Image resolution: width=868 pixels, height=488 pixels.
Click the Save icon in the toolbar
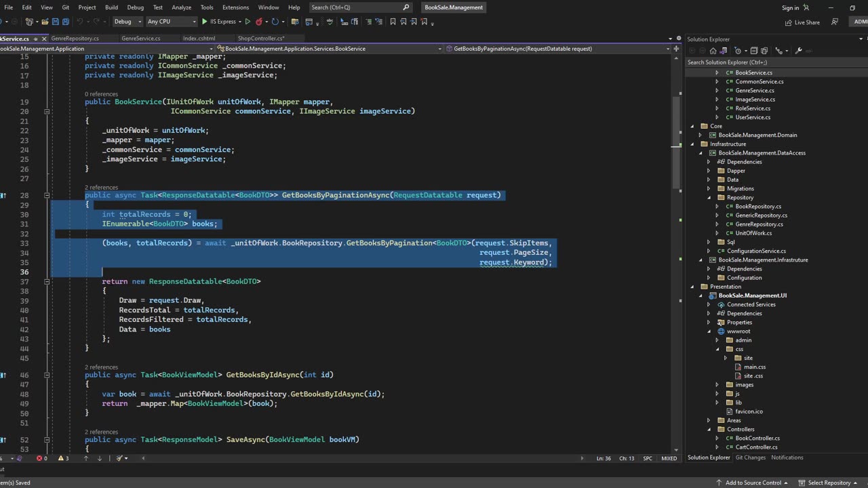55,22
